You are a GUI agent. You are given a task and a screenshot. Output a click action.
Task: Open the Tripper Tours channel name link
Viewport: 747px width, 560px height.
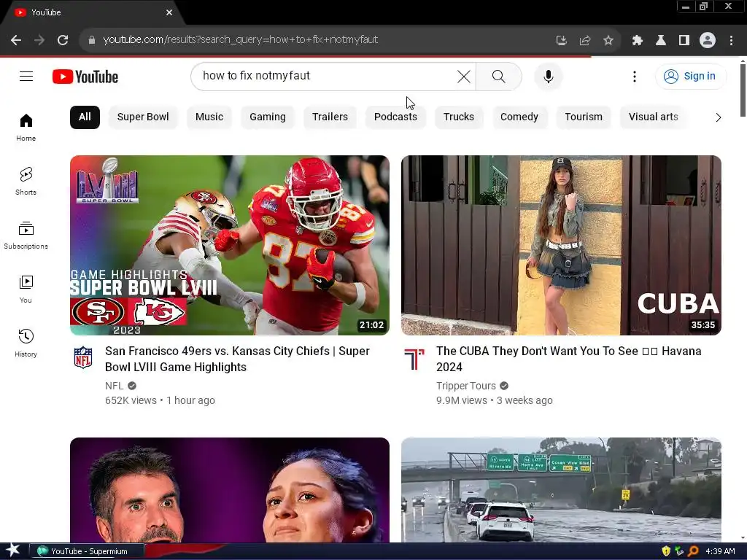point(466,386)
